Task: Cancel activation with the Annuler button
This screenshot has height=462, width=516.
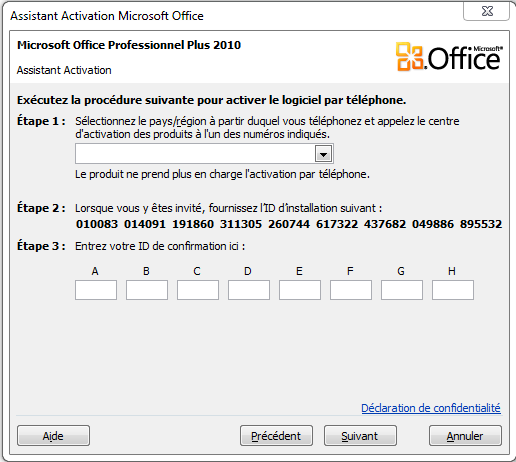Action: click(x=465, y=436)
